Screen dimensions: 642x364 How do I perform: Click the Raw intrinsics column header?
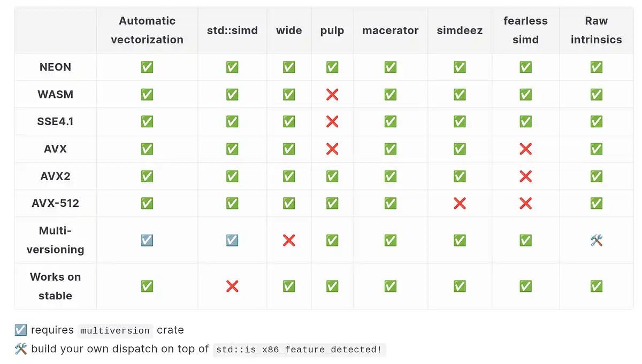(x=596, y=30)
